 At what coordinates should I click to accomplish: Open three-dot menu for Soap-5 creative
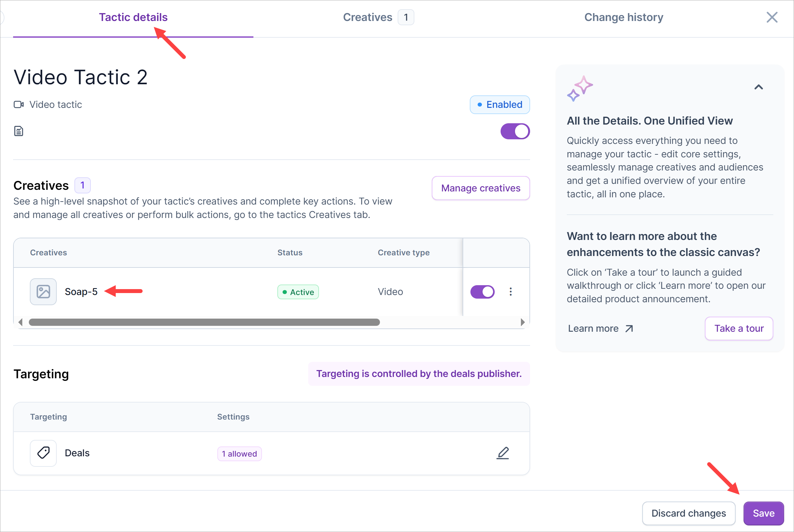tap(510, 292)
